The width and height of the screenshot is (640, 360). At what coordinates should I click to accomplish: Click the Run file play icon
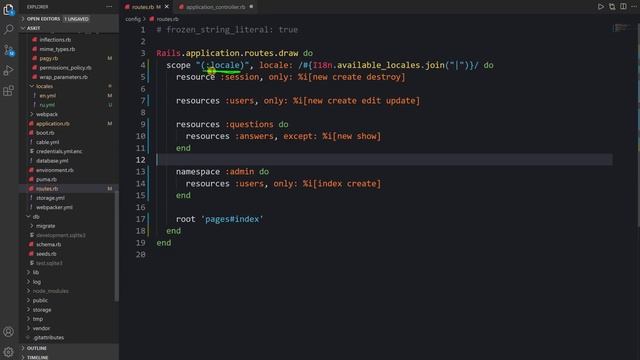(x=601, y=7)
